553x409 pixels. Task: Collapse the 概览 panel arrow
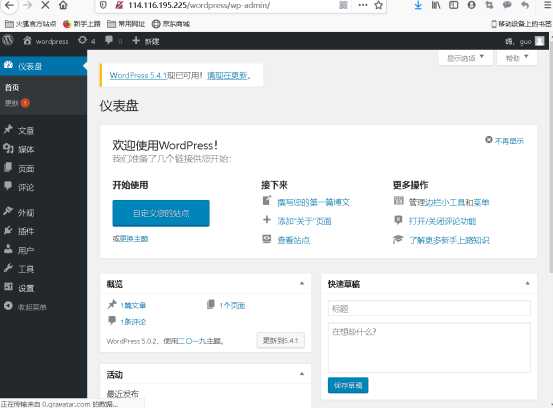tap(302, 283)
